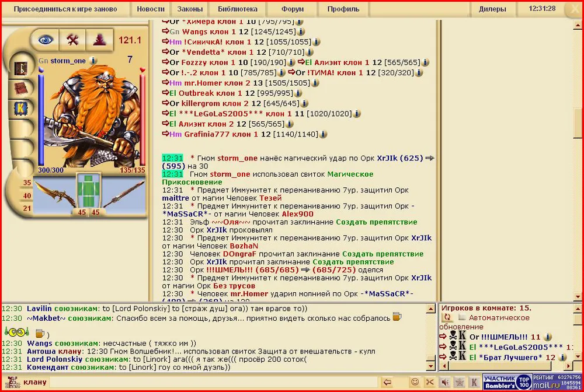Open the crossed hammers tools icon
This screenshot has width=584, height=392.
(73, 39)
